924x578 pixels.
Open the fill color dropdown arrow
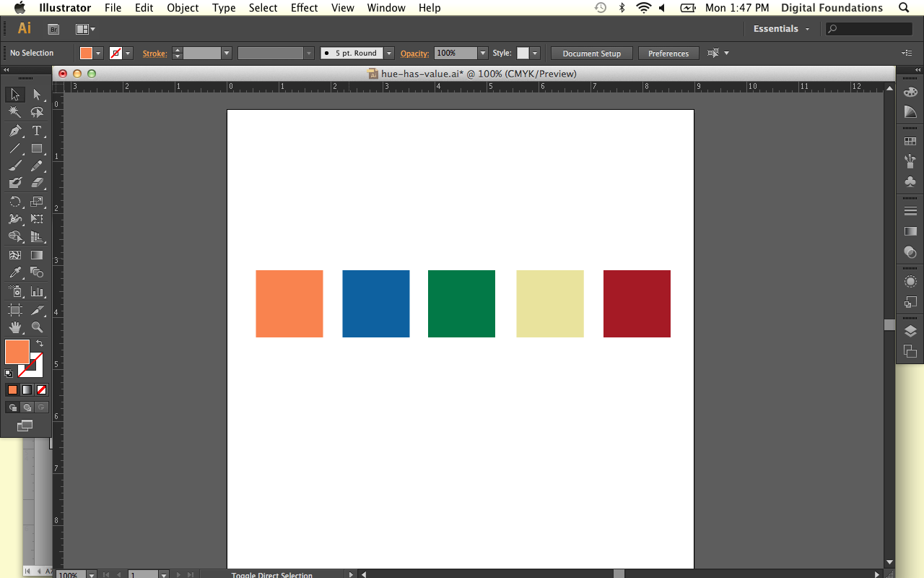click(98, 53)
